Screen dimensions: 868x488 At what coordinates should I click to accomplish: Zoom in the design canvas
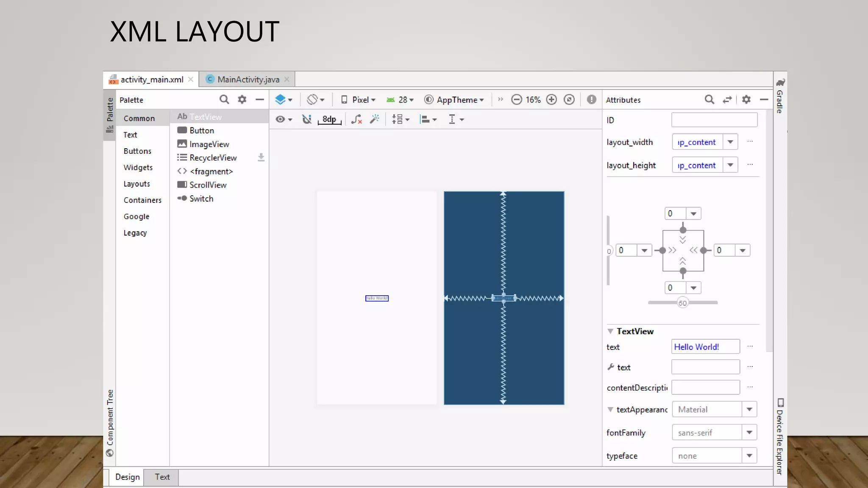pos(551,100)
